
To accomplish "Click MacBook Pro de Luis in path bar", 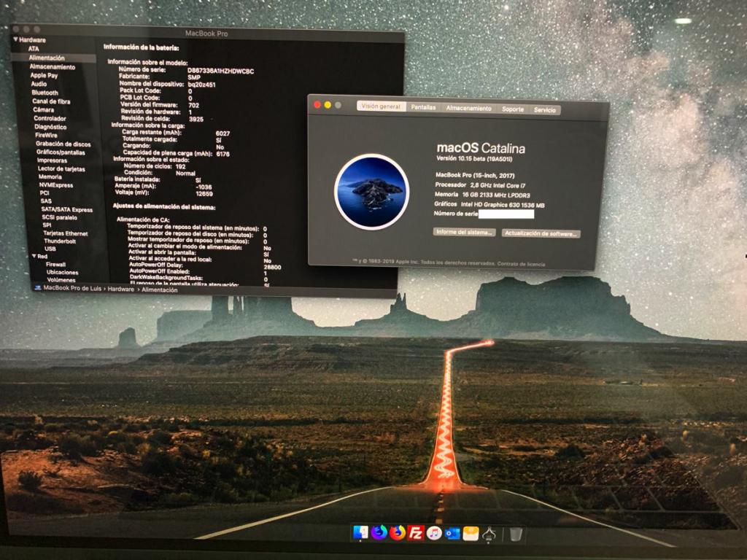I will pos(72,287).
